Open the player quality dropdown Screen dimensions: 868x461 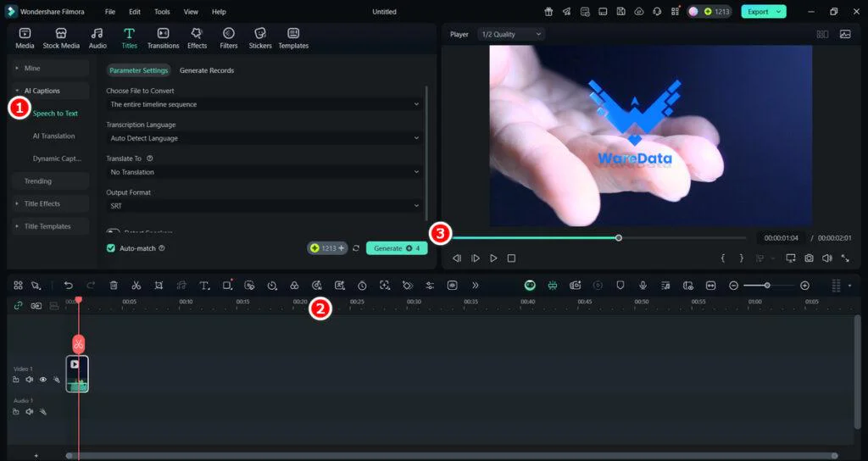(511, 34)
